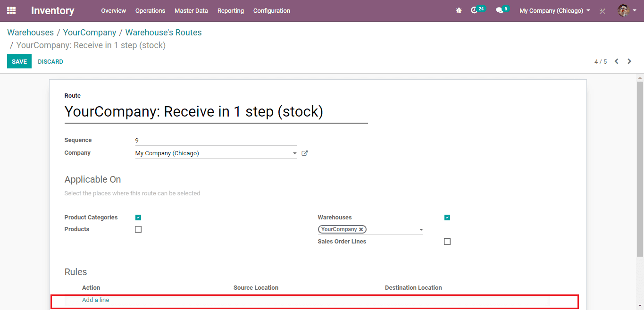Open the apps grid menu icon
This screenshot has width=644, height=310.
[x=11, y=10]
